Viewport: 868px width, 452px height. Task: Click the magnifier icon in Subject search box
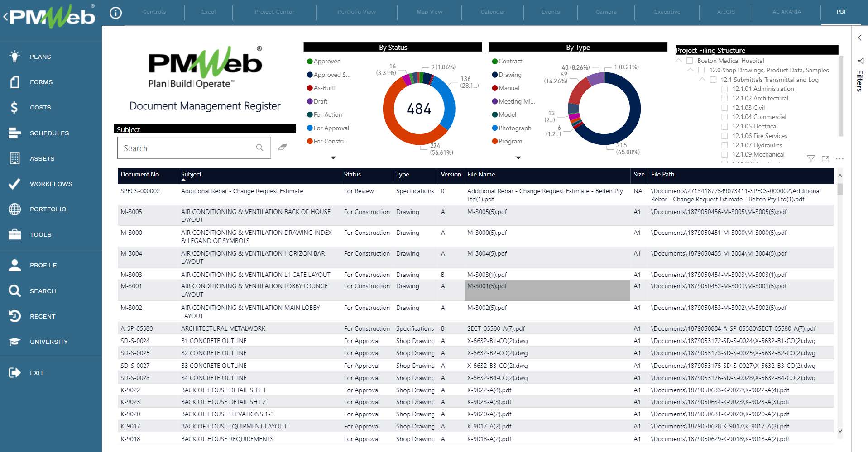[259, 147]
